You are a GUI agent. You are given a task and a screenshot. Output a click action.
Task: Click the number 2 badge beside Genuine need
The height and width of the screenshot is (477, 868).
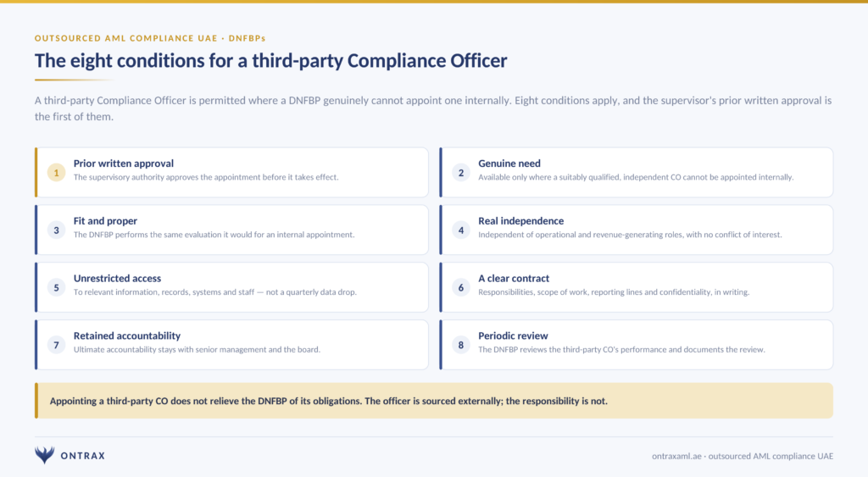coord(460,173)
